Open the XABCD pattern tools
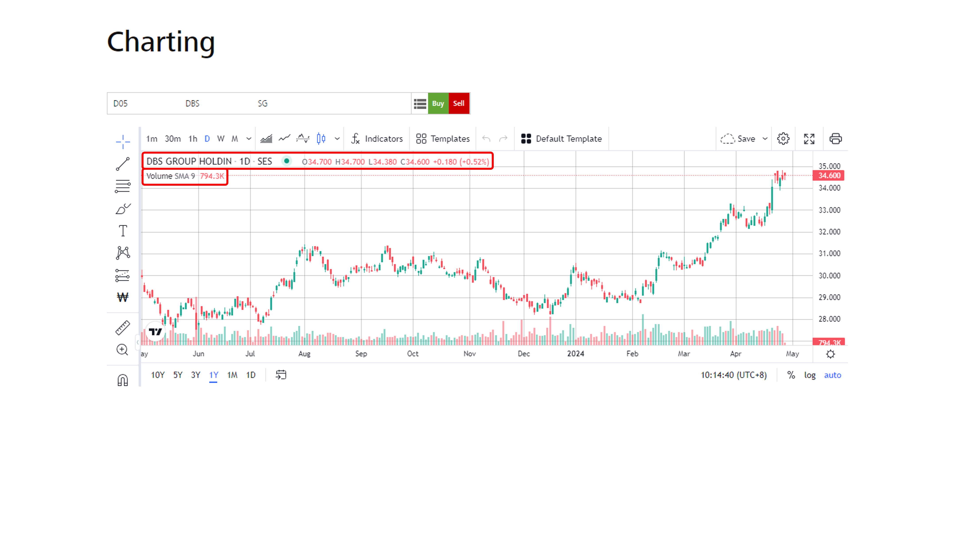 (x=123, y=253)
